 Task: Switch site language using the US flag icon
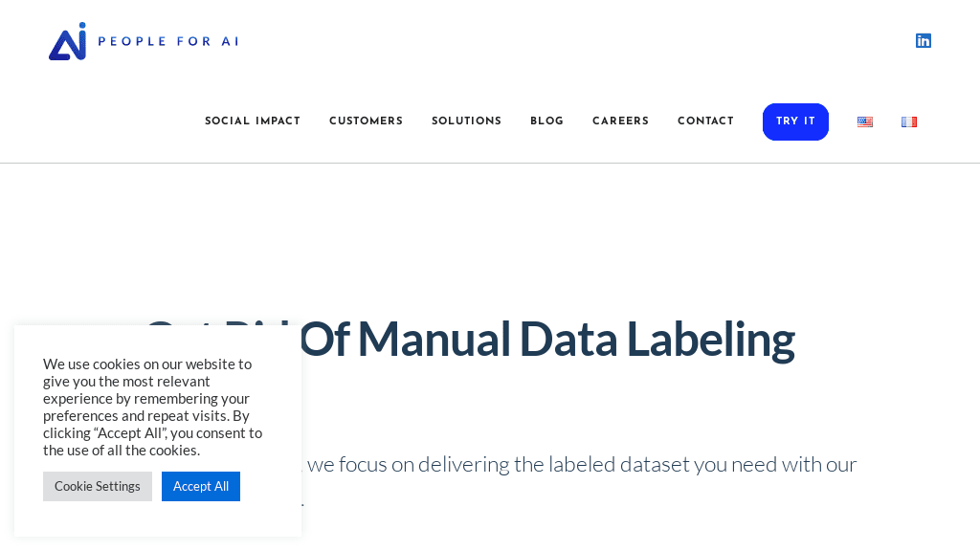[864, 121]
